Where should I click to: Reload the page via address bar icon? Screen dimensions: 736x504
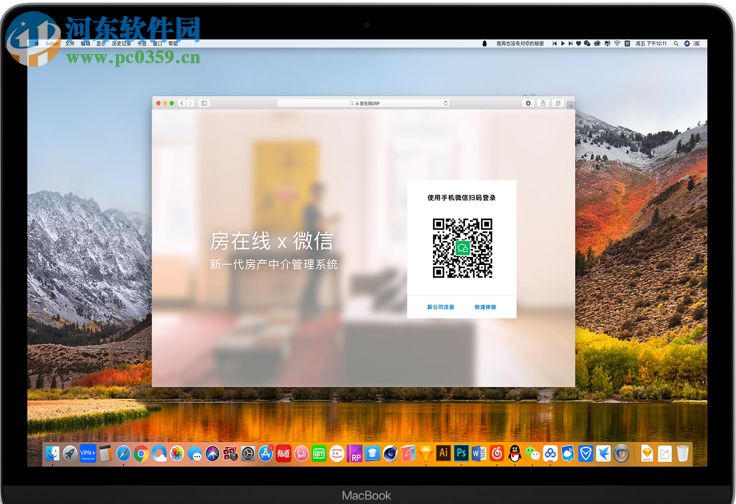pyautogui.click(x=445, y=103)
